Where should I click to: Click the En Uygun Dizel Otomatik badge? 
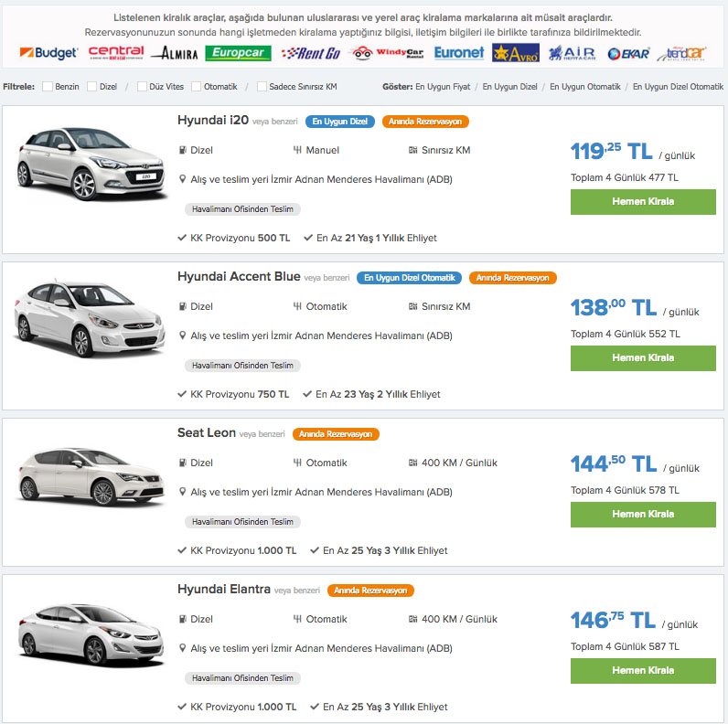(x=409, y=278)
